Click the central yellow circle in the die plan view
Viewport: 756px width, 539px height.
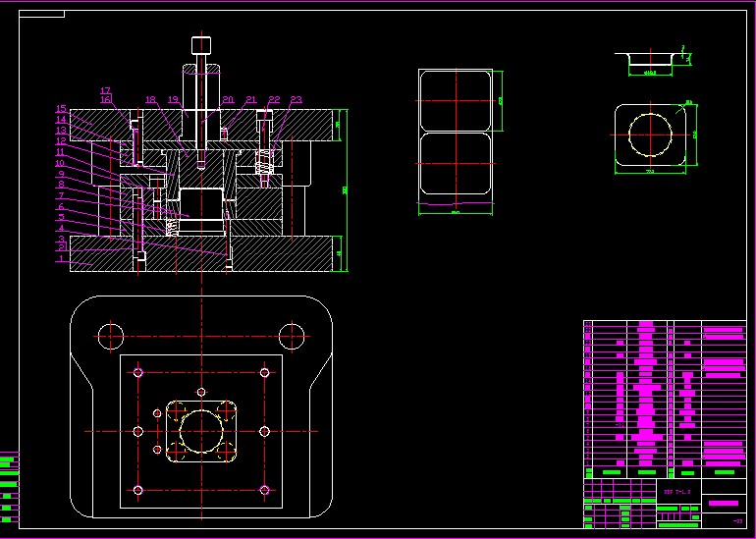pyautogui.click(x=201, y=431)
